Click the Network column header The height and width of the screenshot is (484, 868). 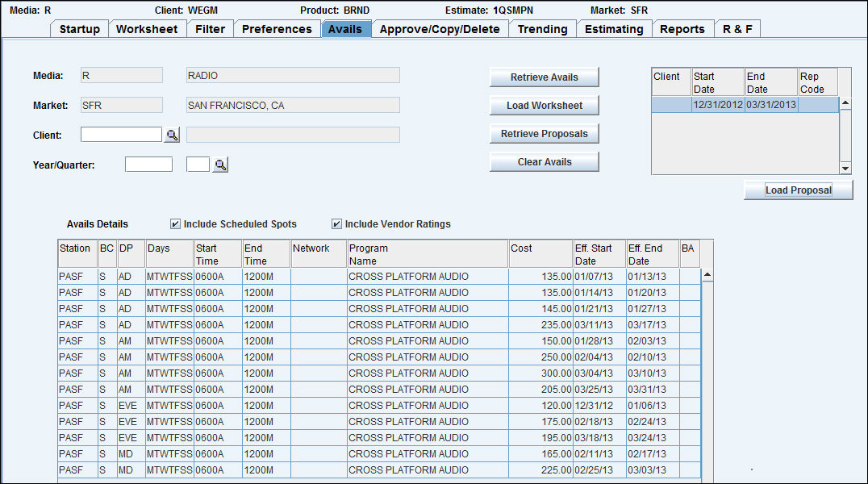pos(319,255)
